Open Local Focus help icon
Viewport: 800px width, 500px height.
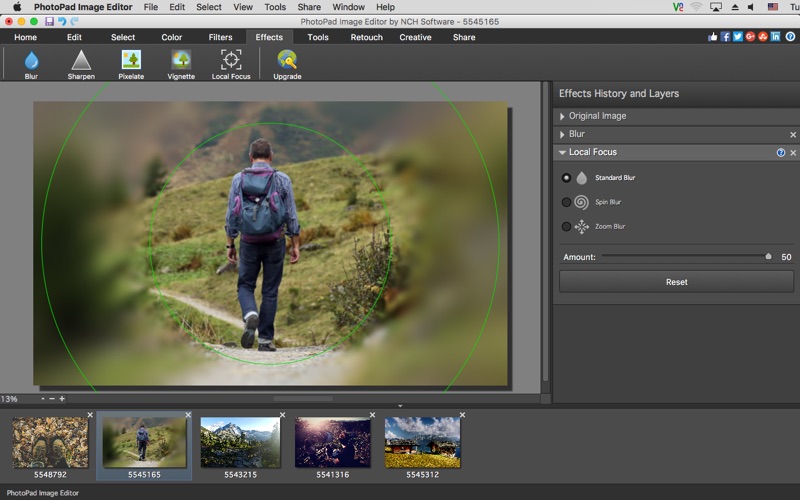[781, 153]
